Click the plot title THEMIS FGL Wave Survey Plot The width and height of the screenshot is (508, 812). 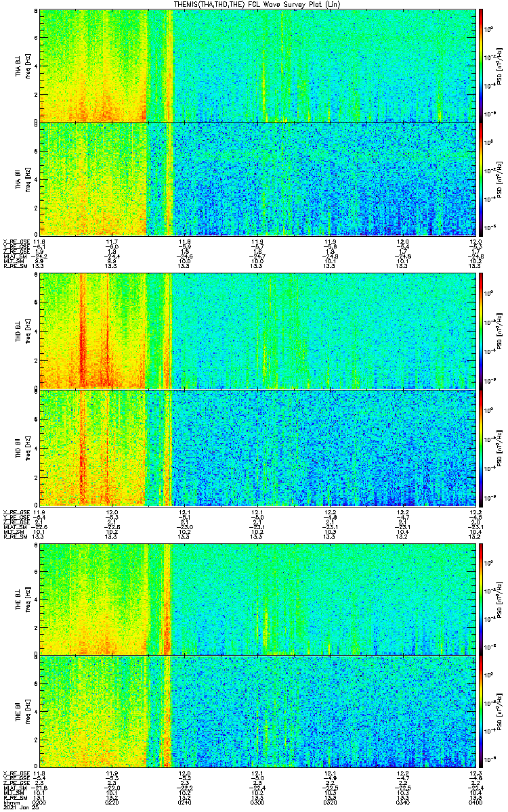tap(258, 4)
